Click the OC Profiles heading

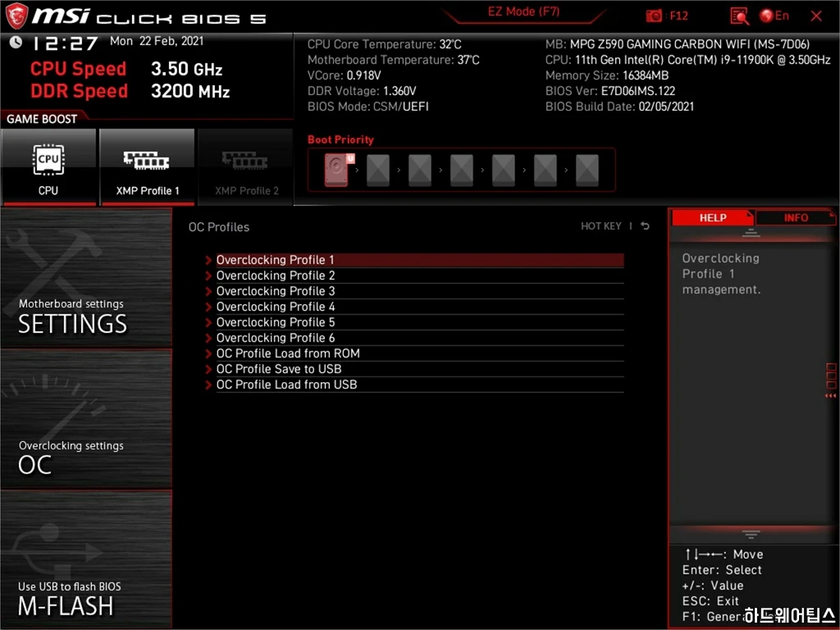(218, 227)
